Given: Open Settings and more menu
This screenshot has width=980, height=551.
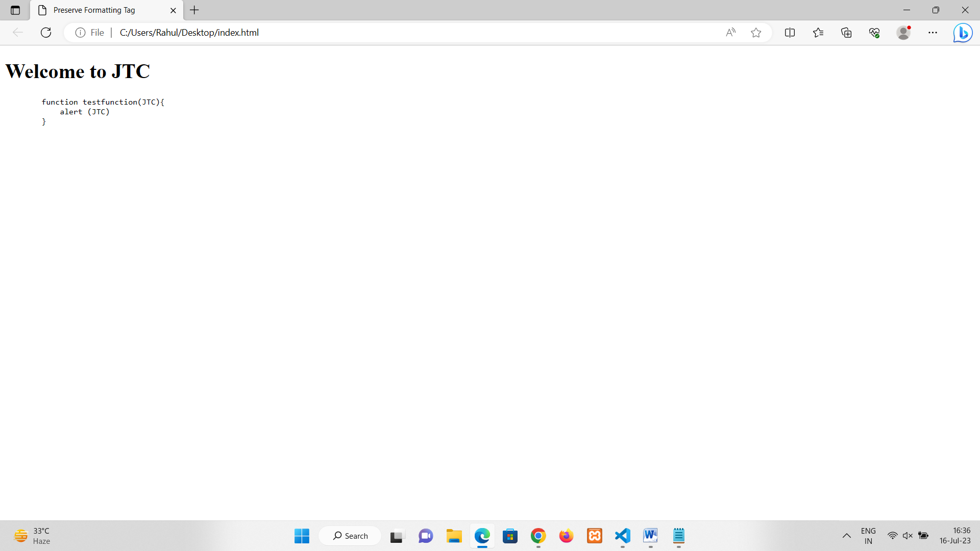Looking at the screenshot, I should [933, 33].
